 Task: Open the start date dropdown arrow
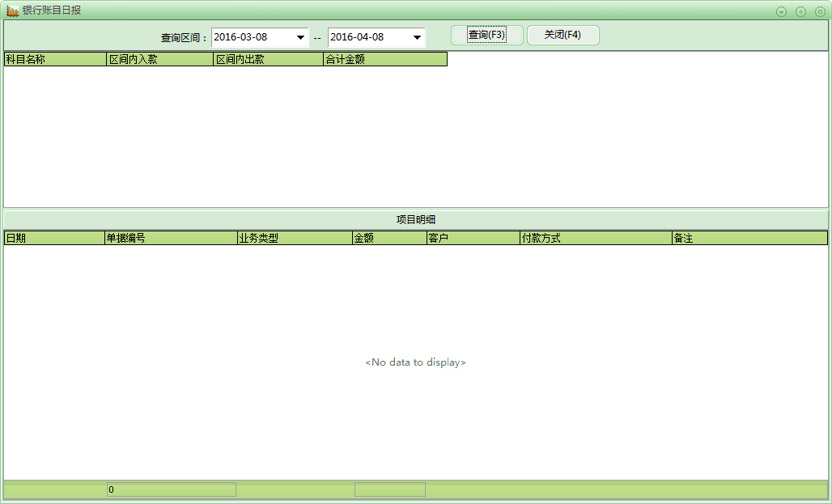coord(300,37)
